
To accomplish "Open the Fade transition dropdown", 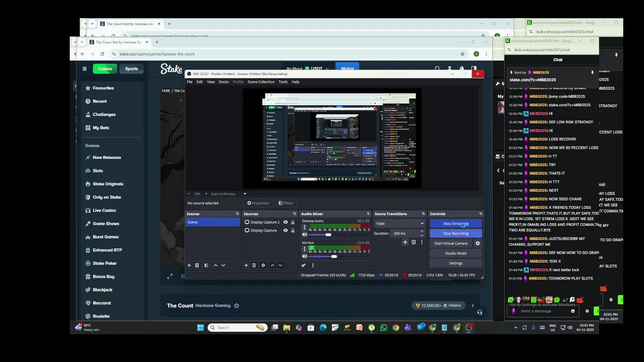I will point(399,224).
